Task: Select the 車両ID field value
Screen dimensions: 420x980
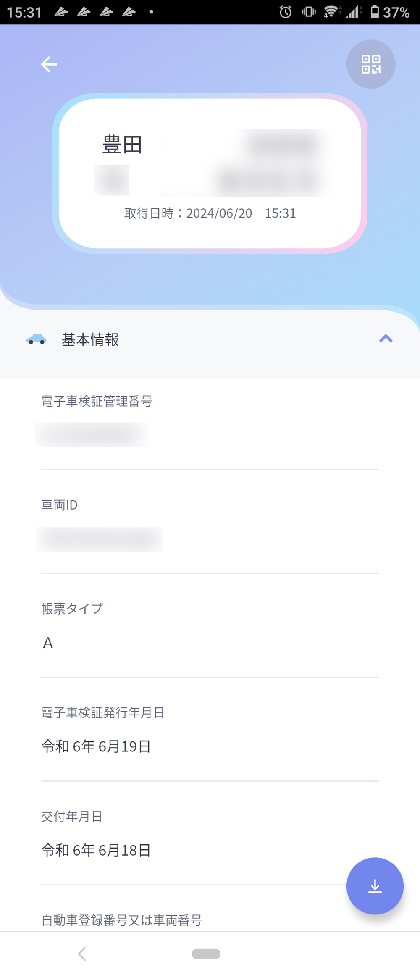Action: (100, 539)
